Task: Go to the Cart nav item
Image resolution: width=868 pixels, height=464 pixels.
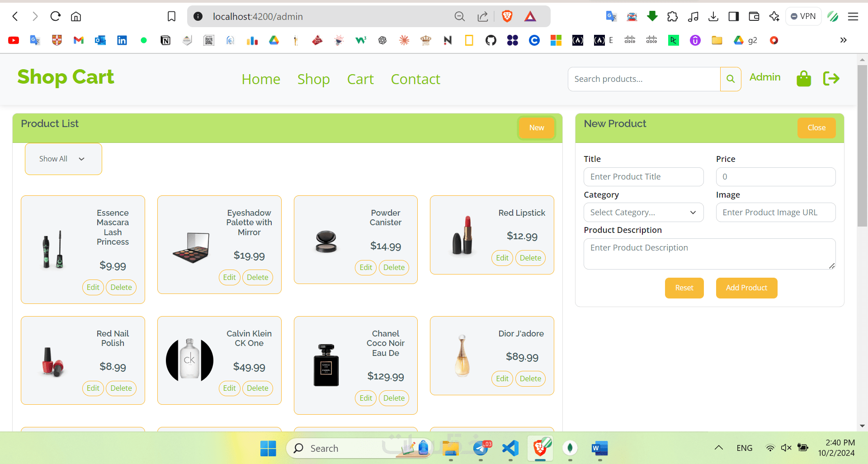Action: [360, 79]
